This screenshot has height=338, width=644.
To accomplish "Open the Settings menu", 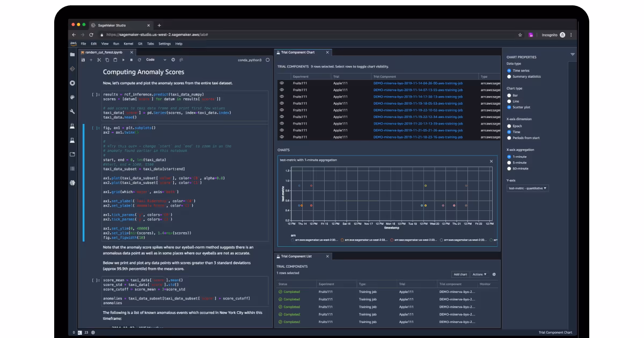I will click(x=165, y=43).
